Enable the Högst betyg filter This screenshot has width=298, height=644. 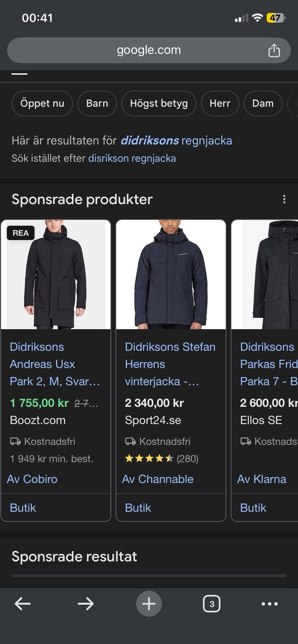click(159, 103)
